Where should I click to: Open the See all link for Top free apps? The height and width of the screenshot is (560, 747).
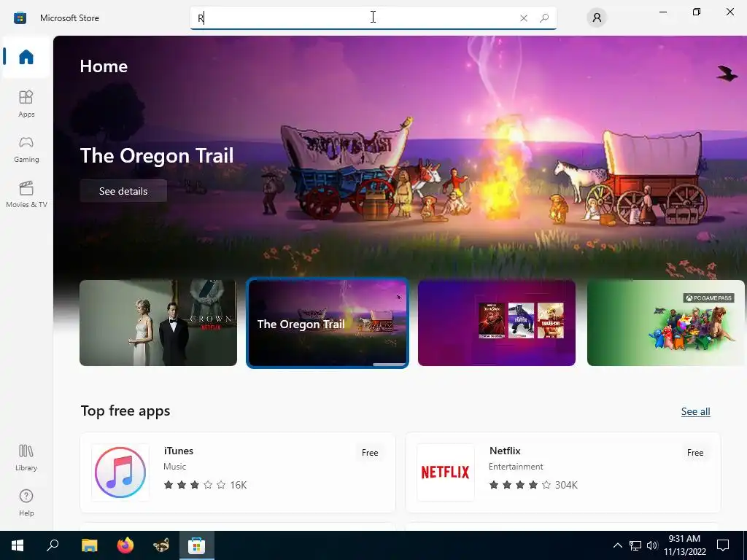[x=695, y=411]
